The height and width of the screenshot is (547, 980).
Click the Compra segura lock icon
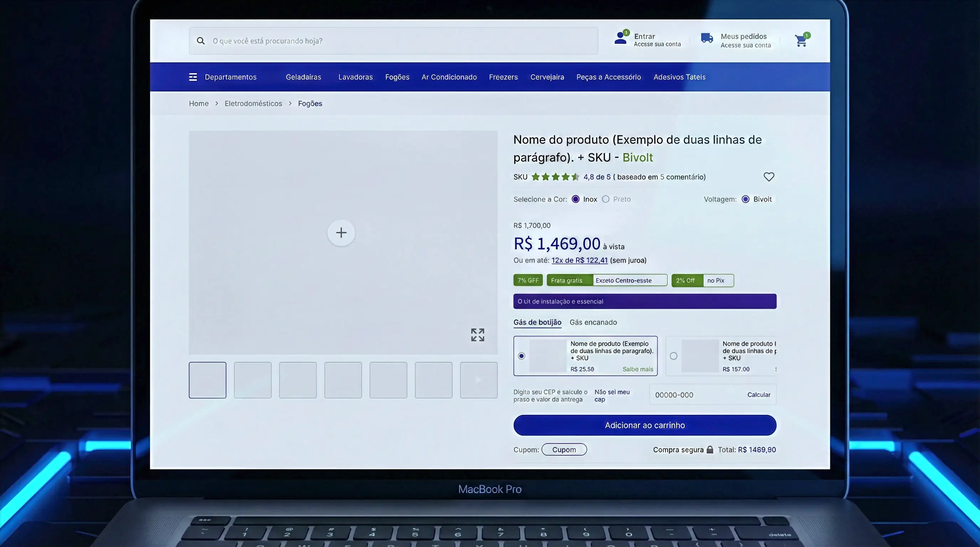(x=710, y=449)
